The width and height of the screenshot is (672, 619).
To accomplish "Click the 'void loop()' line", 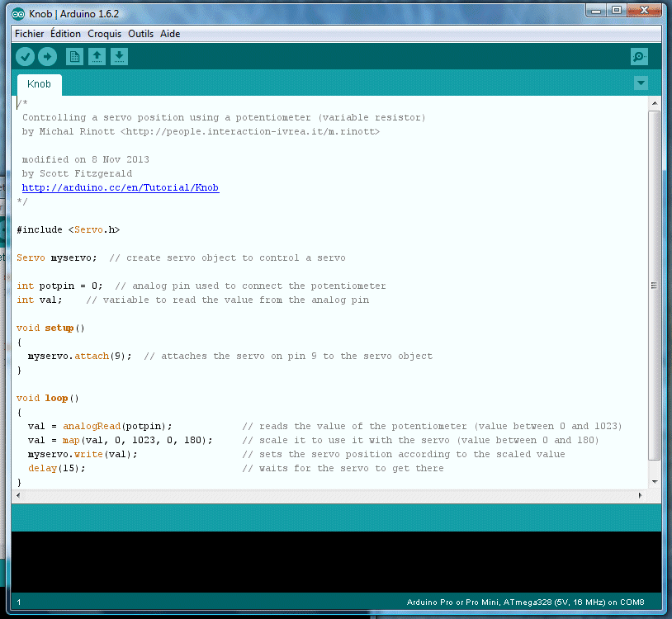I will (48, 399).
